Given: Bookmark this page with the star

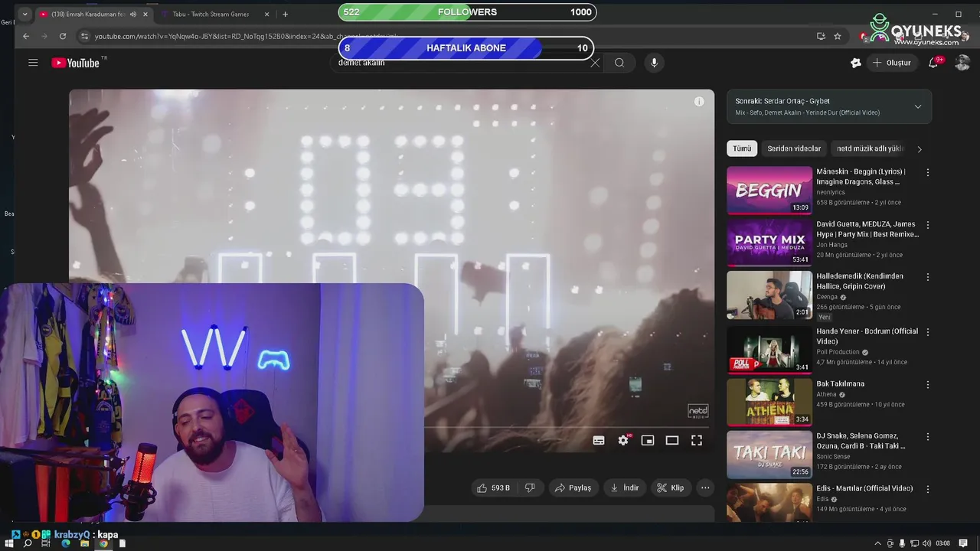Looking at the screenshot, I should [838, 36].
